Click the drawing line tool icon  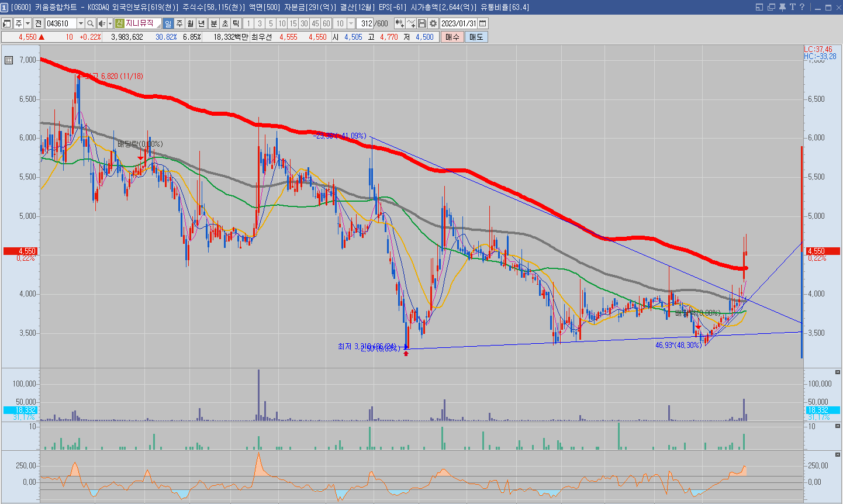411,23
